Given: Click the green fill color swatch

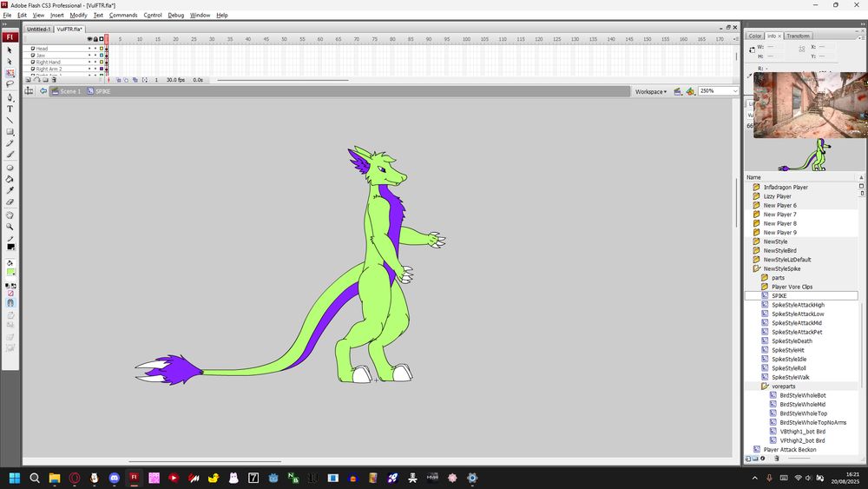Looking at the screenshot, I should coord(10,272).
